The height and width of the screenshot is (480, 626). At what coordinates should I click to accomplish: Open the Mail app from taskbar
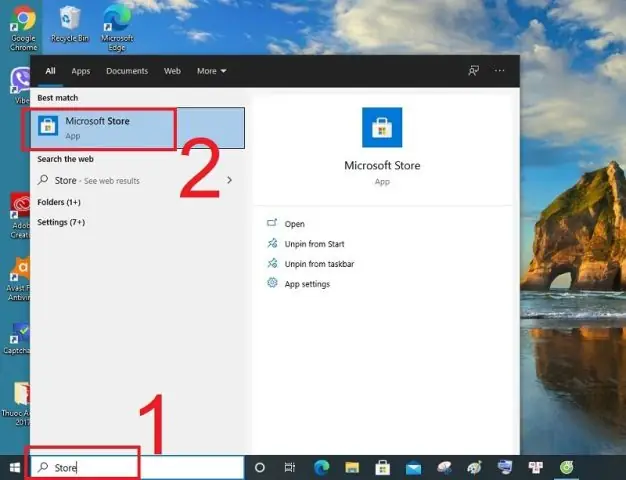tap(413, 468)
